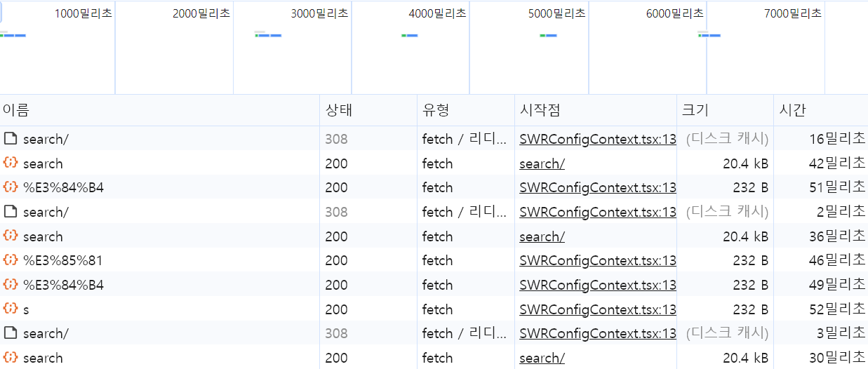Image resolution: width=868 pixels, height=369 pixels.
Task: Click document icon of search/ row with 16밀리초
Action: (x=11, y=139)
